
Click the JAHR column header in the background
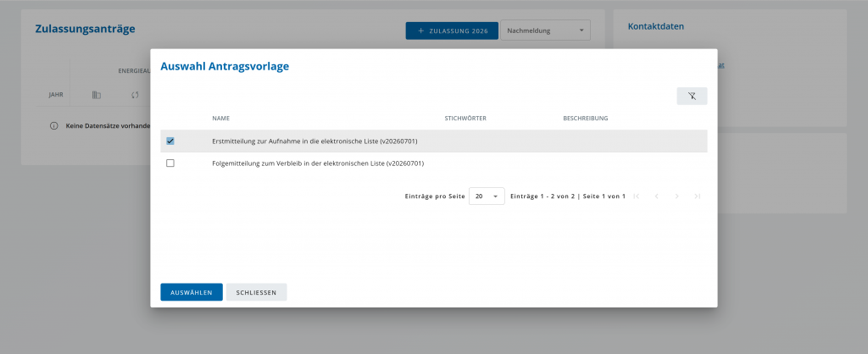[56, 95]
